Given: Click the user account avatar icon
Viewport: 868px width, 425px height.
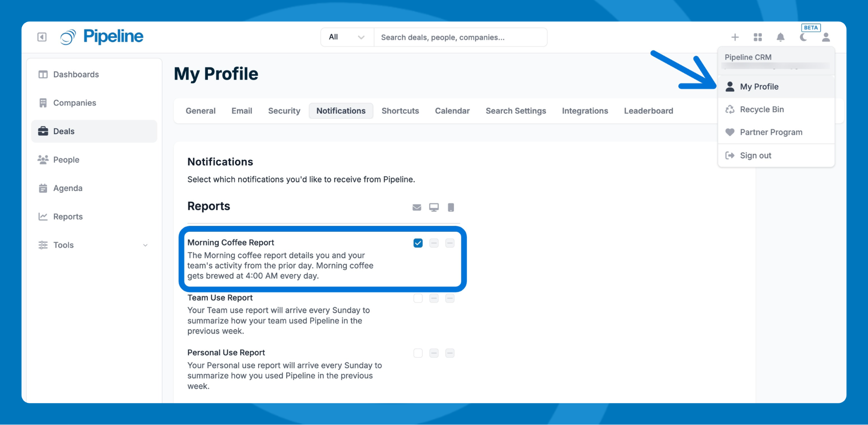Looking at the screenshot, I should click(x=826, y=37).
